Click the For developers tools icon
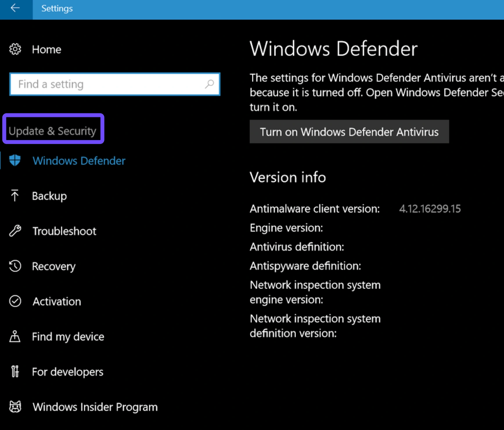This screenshot has width=504, height=430. pos(15,372)
